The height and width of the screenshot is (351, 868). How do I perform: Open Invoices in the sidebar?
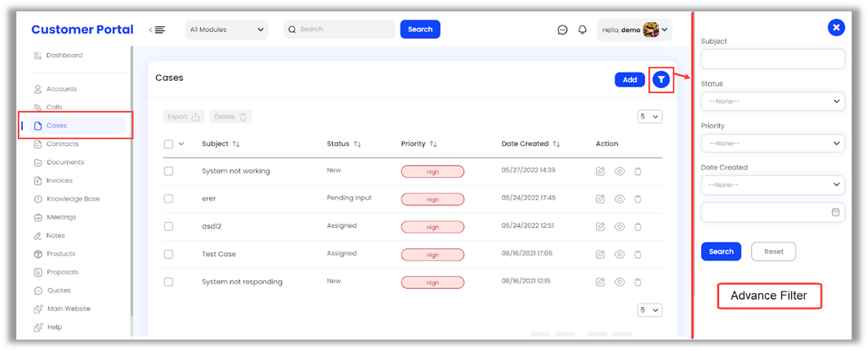point(60,180)
